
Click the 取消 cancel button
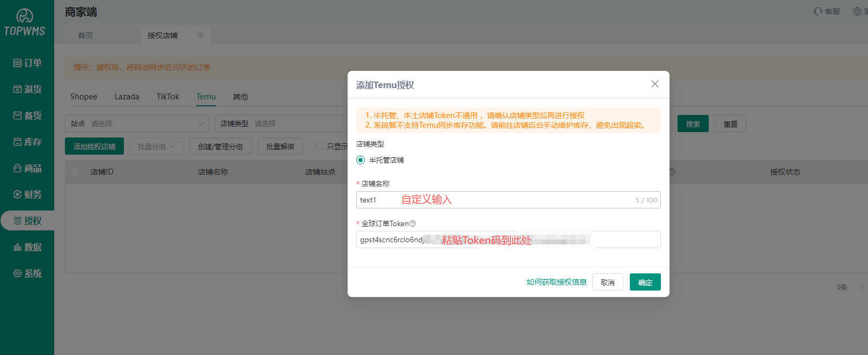click(608, 282)
